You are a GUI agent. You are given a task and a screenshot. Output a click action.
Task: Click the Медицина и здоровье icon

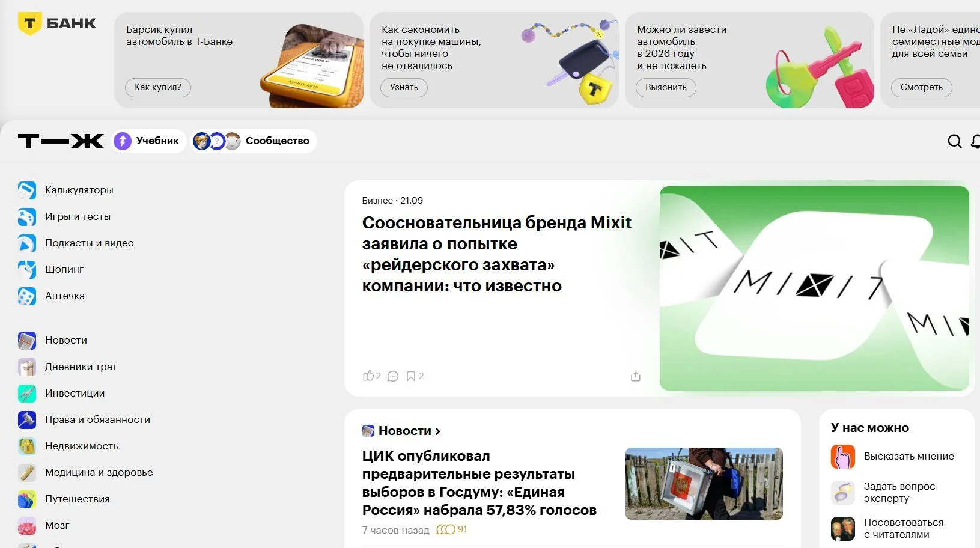pyautogui.click(x=26, y=472)
